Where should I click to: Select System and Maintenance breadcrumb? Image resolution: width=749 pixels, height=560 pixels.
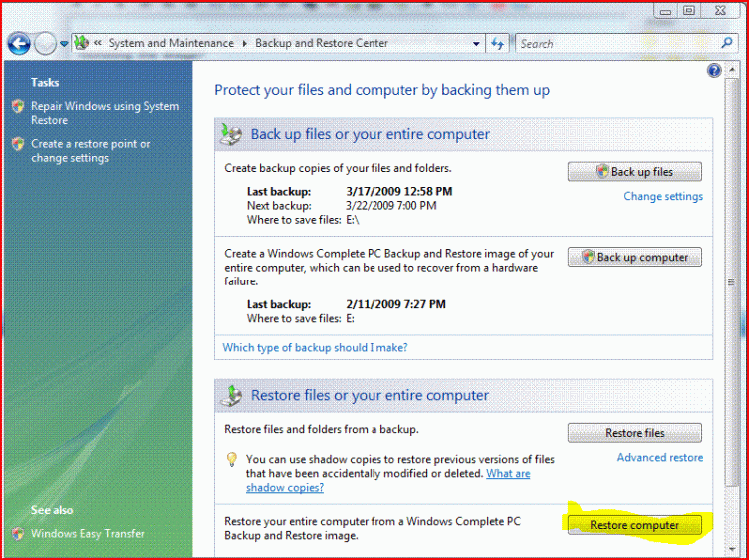pyautogui.click(x=171, y=43)
